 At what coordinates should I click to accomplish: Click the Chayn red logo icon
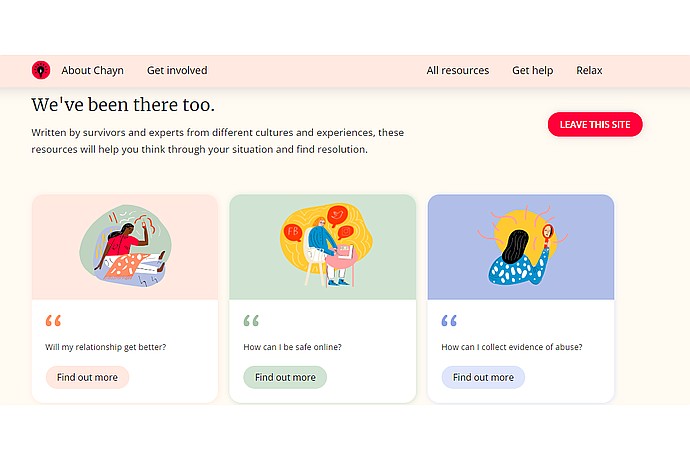pyautogui.click(x=41, y=70)
